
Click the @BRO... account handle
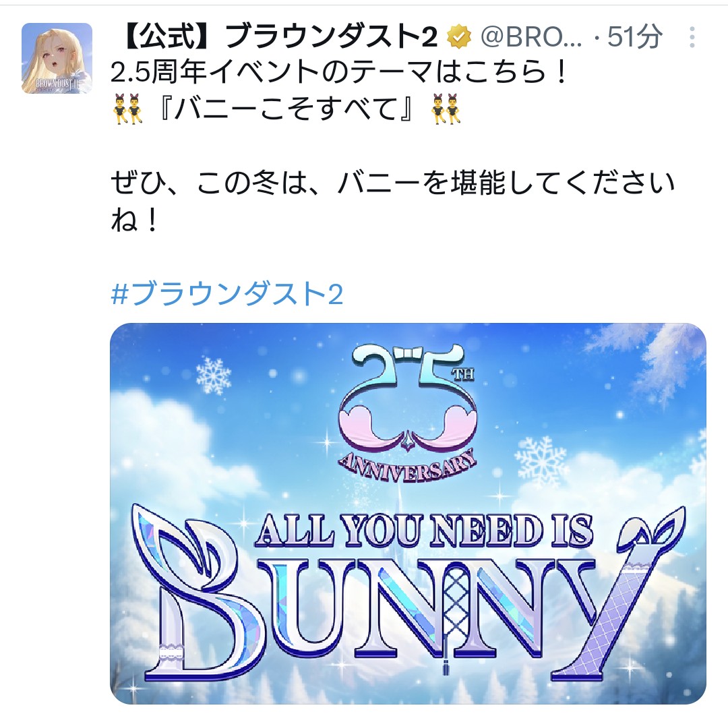point(530,36)
